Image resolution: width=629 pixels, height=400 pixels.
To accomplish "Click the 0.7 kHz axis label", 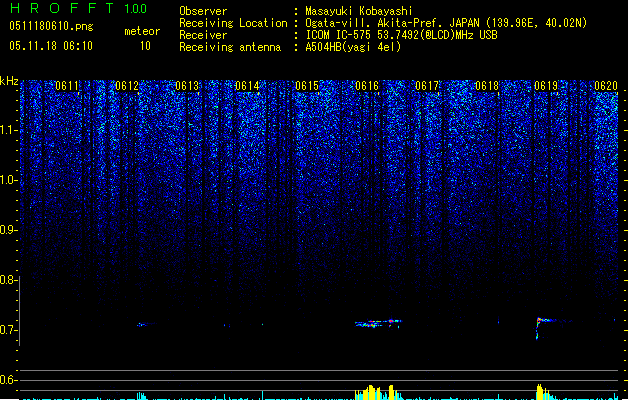I will pyautogui.click(x=8, y=330).
